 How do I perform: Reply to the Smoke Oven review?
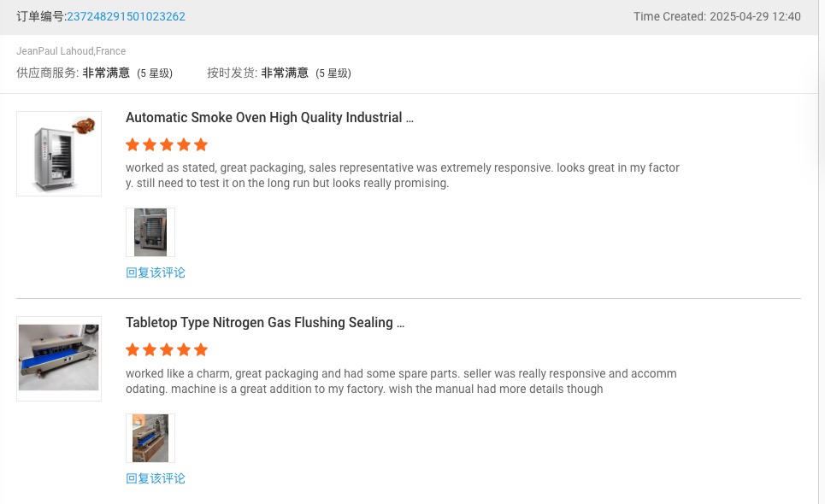point(156,273)
